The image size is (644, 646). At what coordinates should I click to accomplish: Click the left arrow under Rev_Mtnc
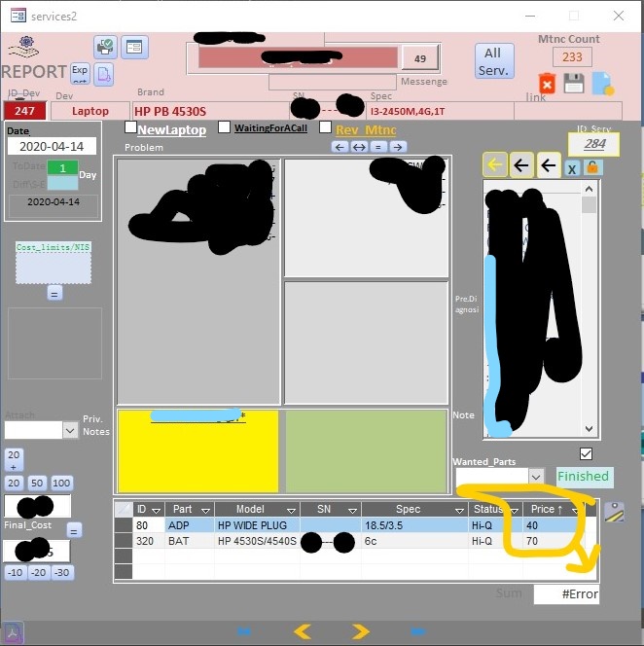pyautogui.click(x=340, y=147)
